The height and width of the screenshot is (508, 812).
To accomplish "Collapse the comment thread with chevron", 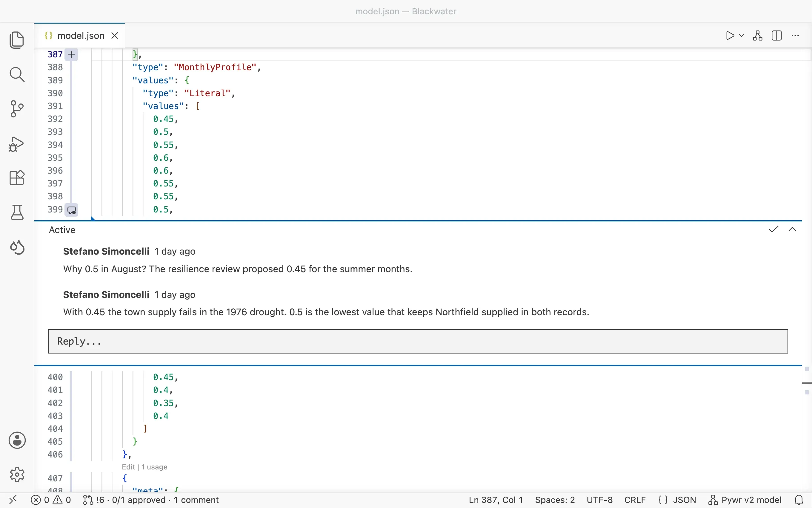I will pos(793,229).
